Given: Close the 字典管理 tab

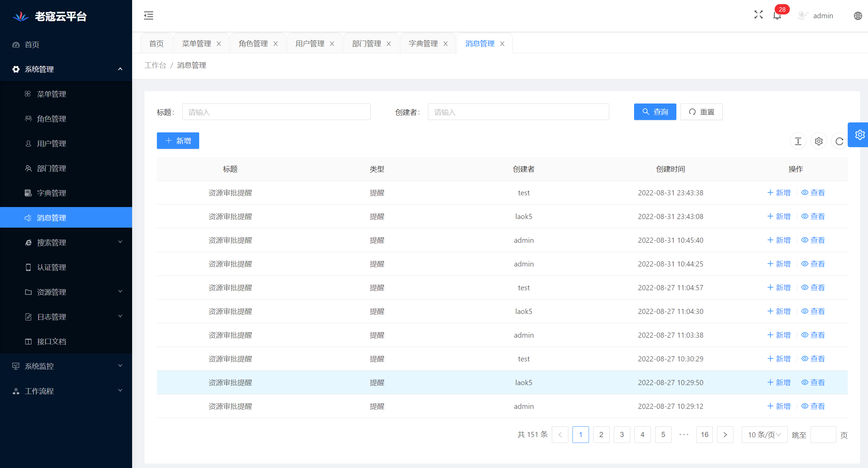Looking at the screenshot, I should (446, 44).
